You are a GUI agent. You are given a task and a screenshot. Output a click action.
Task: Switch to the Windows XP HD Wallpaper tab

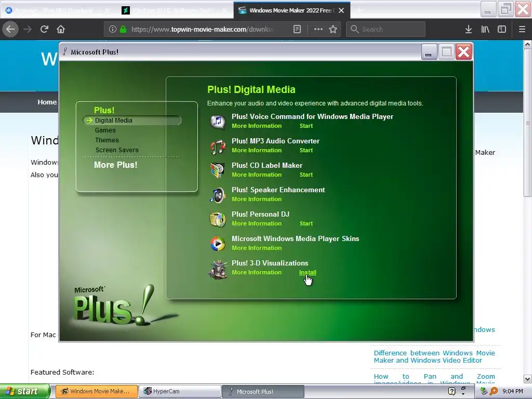pos(175,10)
